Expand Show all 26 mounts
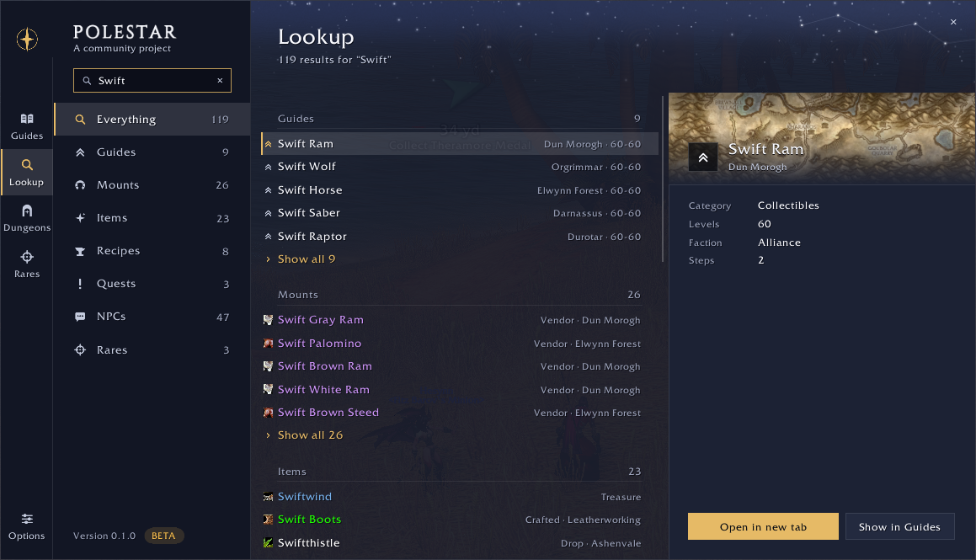This screenshot has width=976, height=560. click(310, 435)
